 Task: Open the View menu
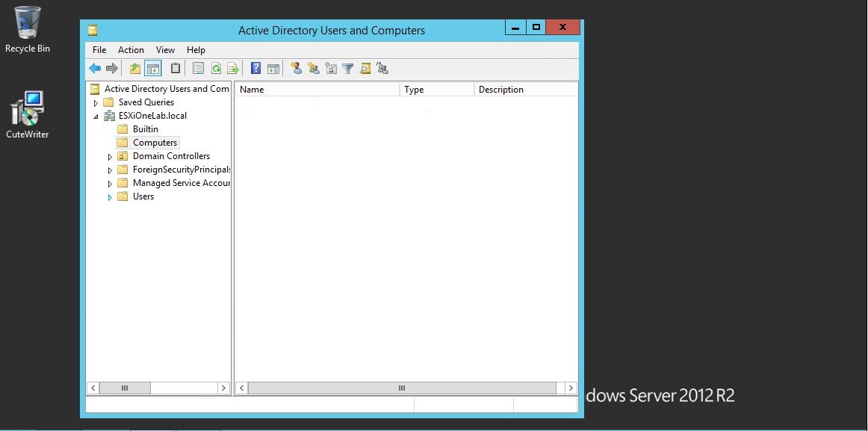point(165,50)
